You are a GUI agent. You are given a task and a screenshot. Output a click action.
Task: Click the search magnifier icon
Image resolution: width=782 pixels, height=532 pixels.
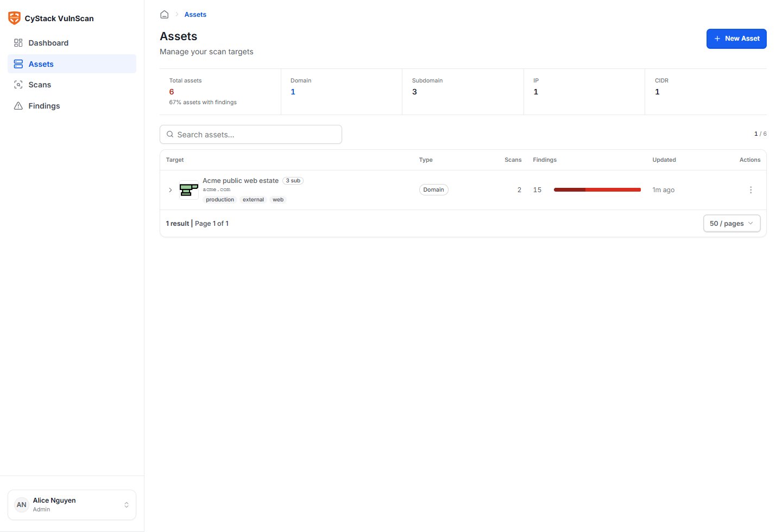pos(170,134)
